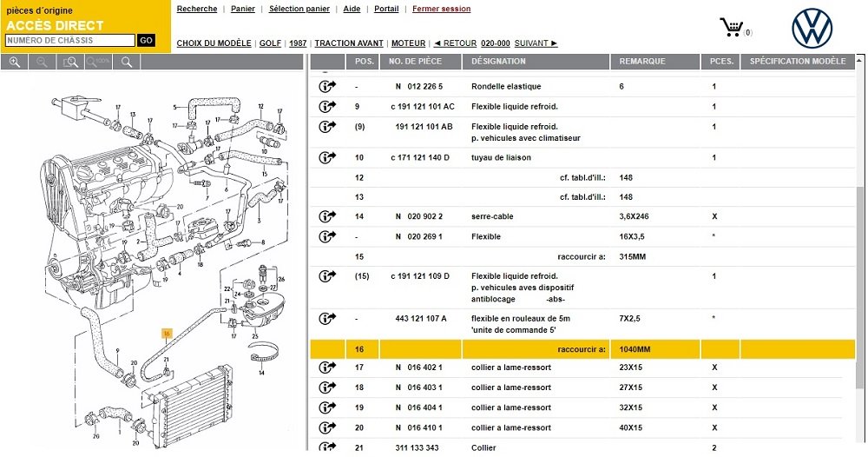Open info icon for 191 121 109 D

[327, 276]
